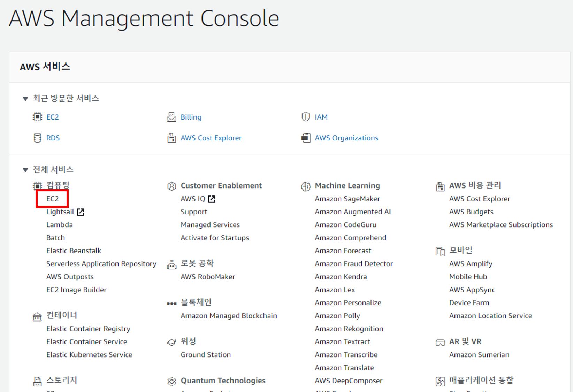Click the 로봇 공학 robot icon
This screenshot has height=392, width=573.
click(x=171, y=265)
